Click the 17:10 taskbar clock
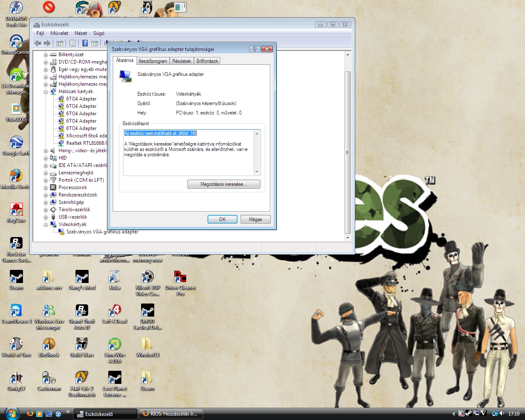525x420 pixels. [x=514, y=414]
